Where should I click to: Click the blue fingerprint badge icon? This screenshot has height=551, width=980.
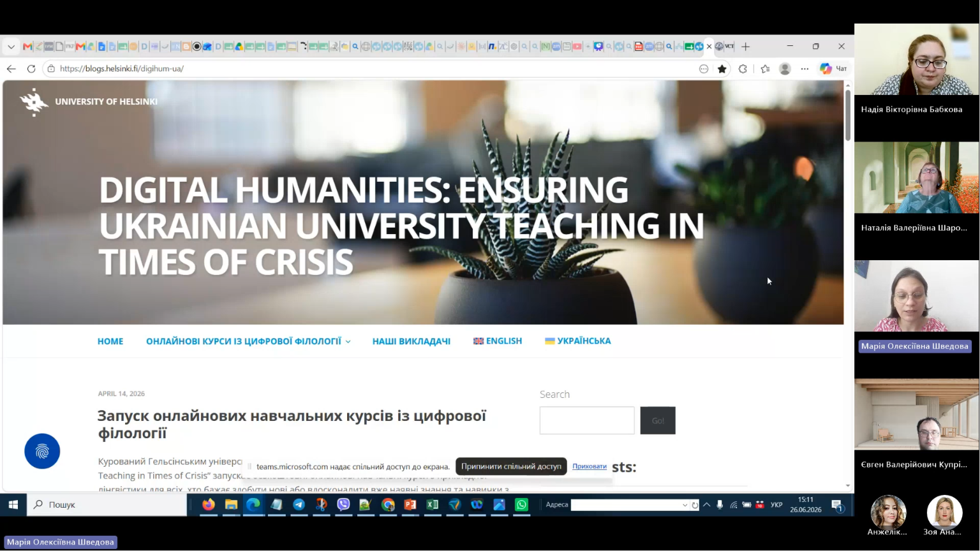coord(42,451)
